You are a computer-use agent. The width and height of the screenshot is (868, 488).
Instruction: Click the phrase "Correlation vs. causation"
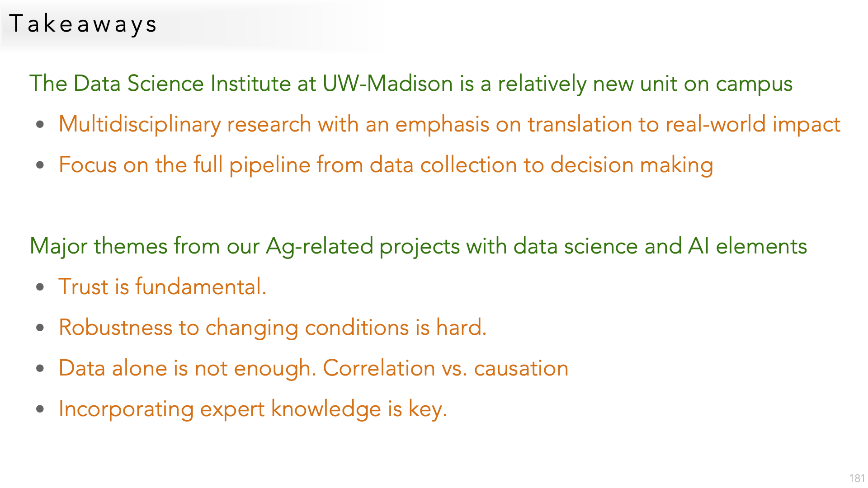[445, 368]
